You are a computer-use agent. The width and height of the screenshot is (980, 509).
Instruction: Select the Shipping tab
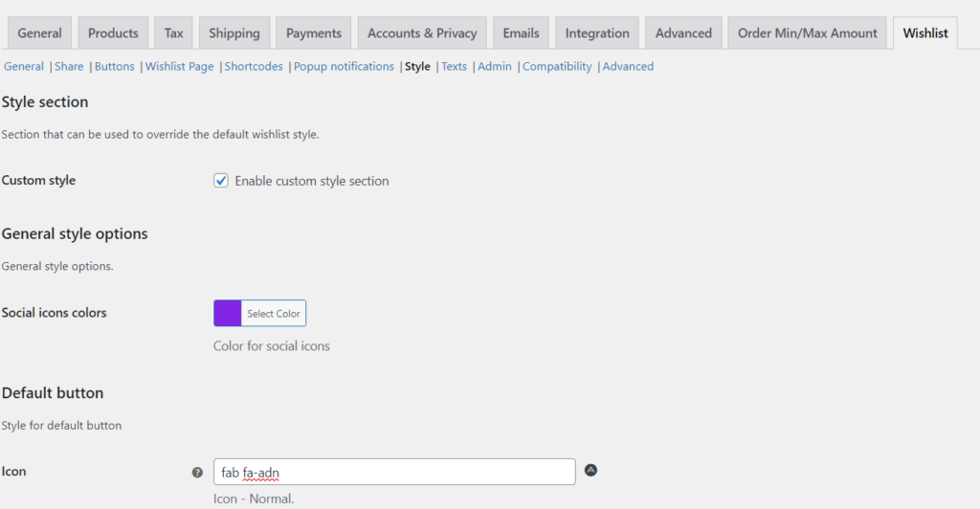click(234, 33)
